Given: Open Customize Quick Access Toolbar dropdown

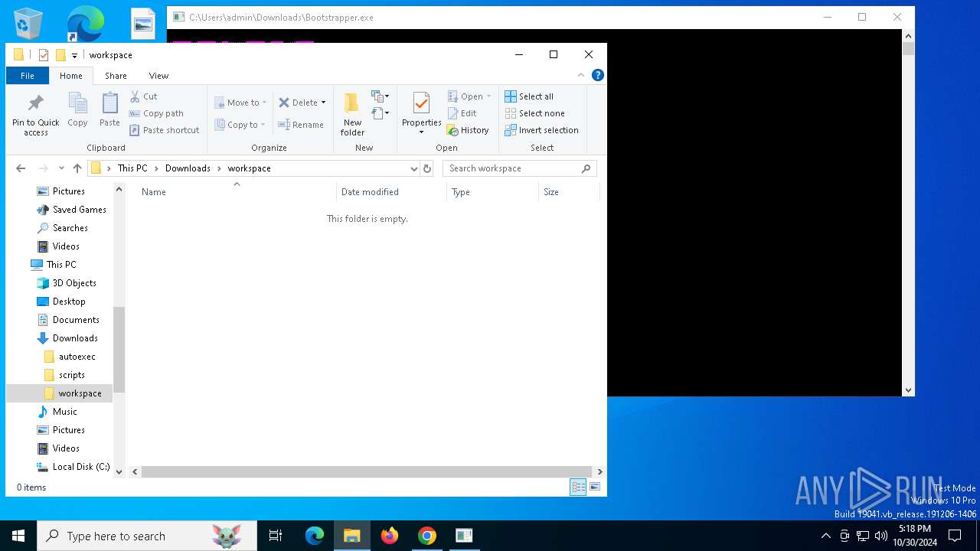Looking at the screenshot, I should point(74,55).
